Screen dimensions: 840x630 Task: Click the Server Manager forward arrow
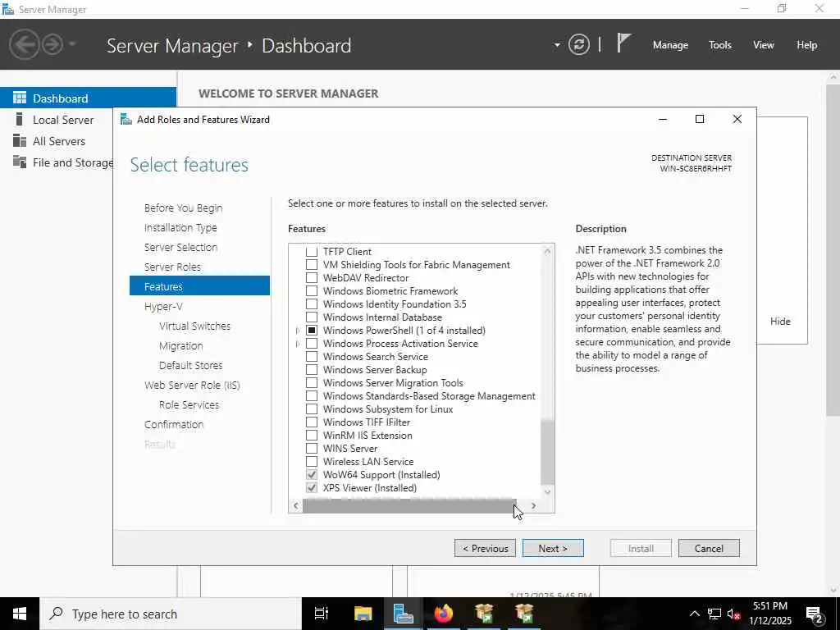pos(52,44)
